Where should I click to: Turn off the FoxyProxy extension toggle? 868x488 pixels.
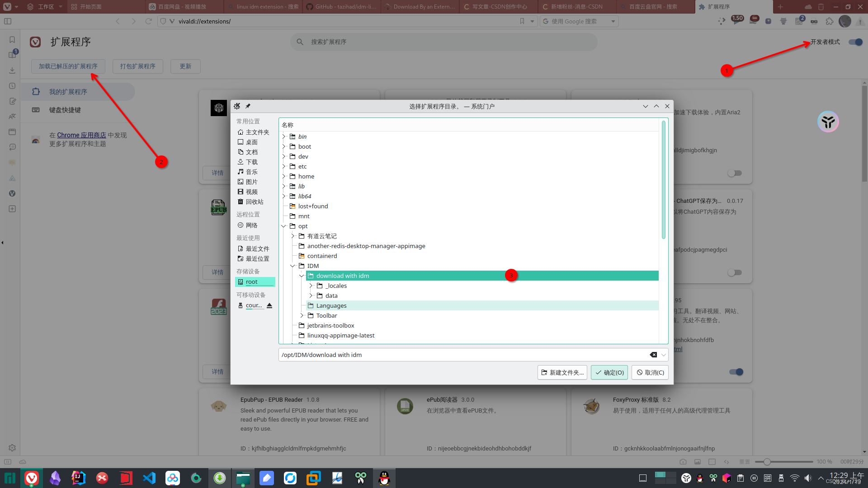tap(736, 372)
